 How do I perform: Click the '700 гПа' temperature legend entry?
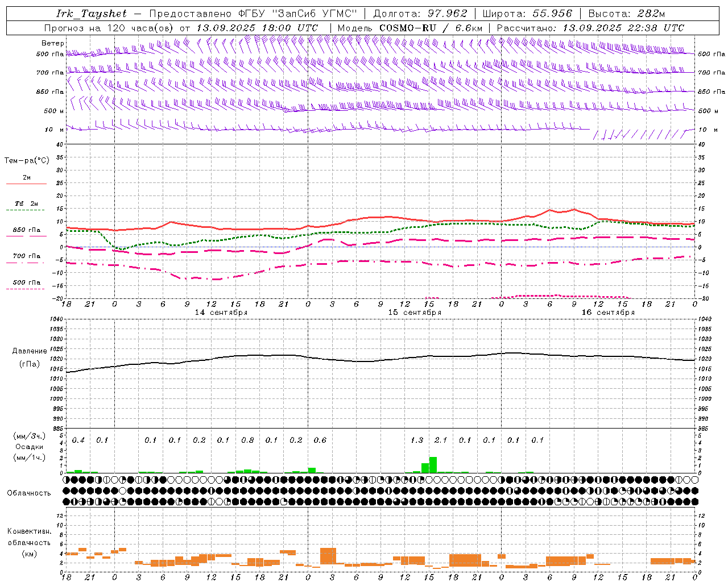pos(26,256)
